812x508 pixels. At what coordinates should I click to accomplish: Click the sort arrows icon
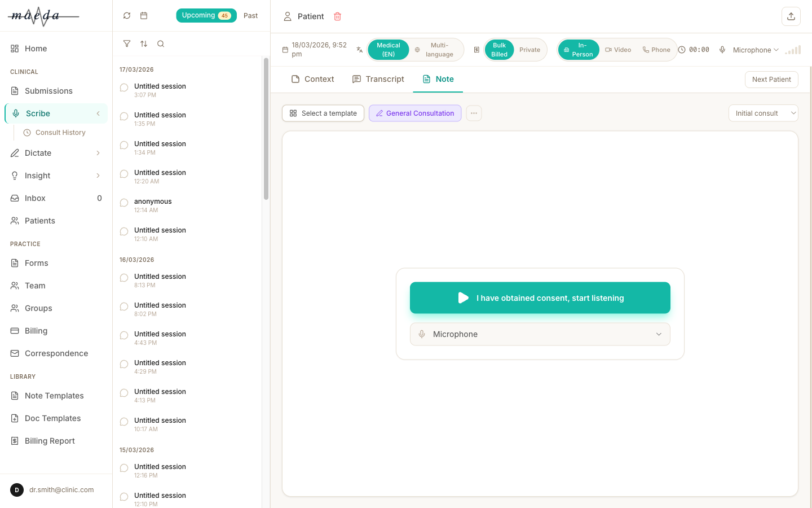pyautogui.click(x=144, y=44)
